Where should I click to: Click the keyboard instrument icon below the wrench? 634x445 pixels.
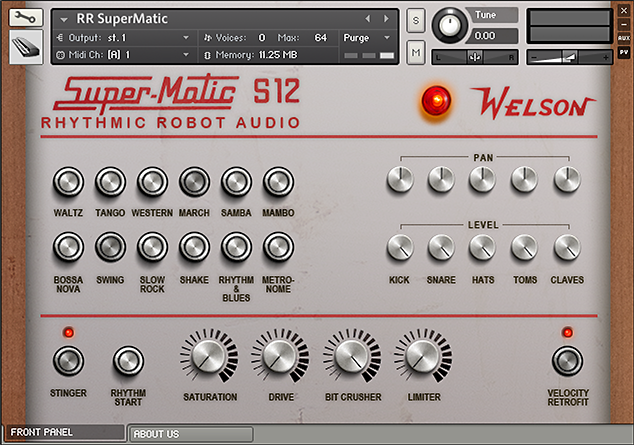(x=25, y=47)
